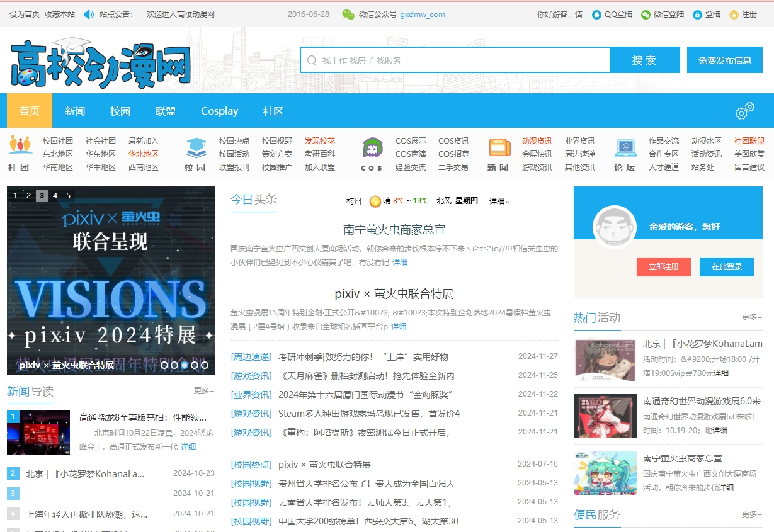774x532 pixels.
Task: Click the COS ghost mascot icon
Action: point(372,148)
